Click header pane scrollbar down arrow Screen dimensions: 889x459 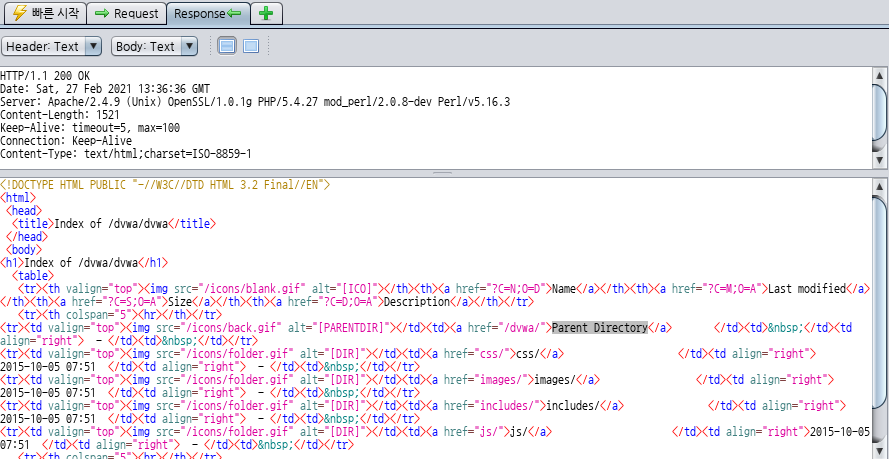click(x=879, y=161)
